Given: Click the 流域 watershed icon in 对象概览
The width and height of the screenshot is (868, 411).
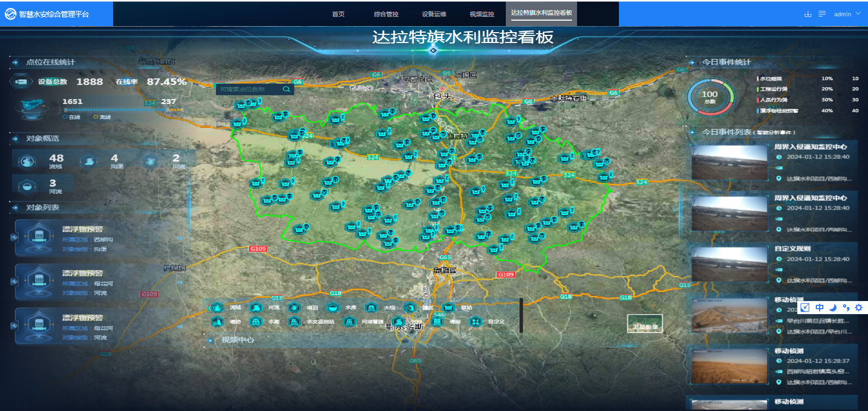Looking at the screenshot, I should point(27,162).
